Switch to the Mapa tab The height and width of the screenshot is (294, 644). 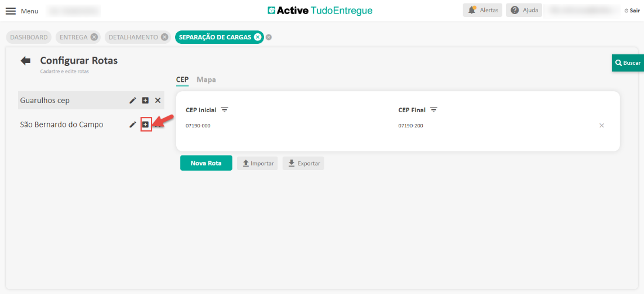coord(206,79)
